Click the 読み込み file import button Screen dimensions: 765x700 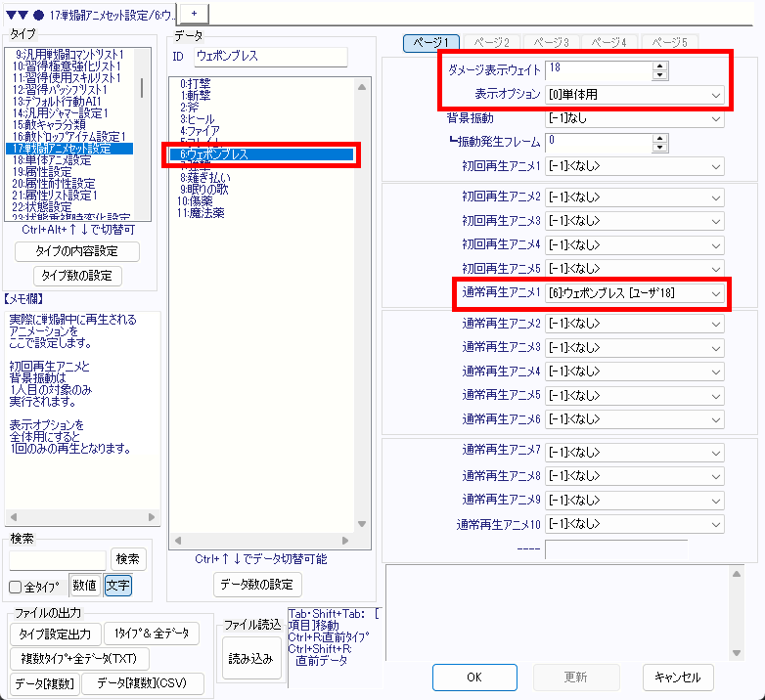(249, 658)
